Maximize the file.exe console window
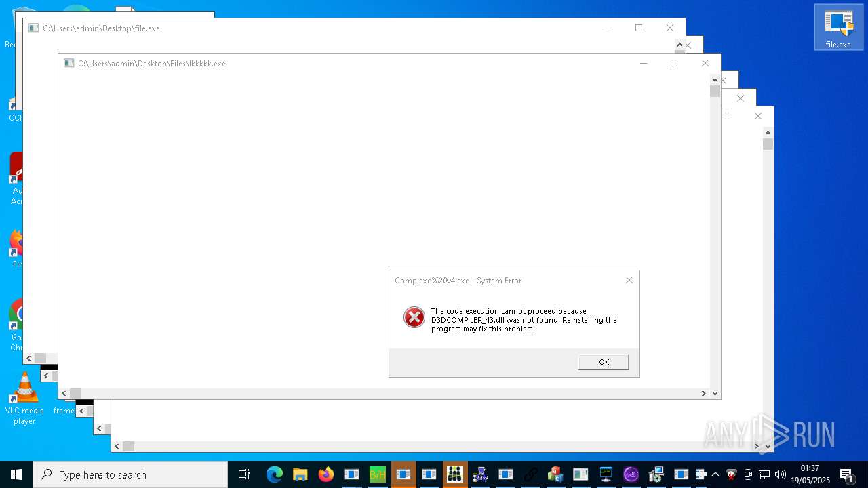The image size is (868, 488). coord(639,28)
